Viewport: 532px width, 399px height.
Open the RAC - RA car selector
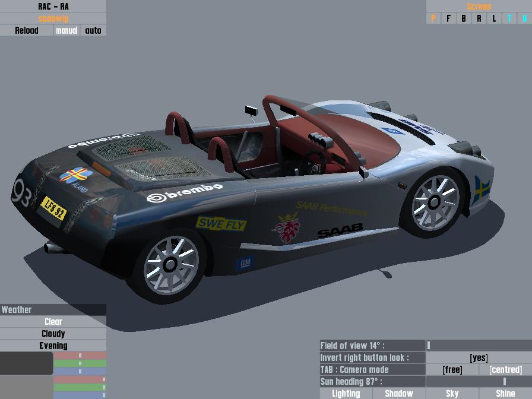[x=53, y=6]
